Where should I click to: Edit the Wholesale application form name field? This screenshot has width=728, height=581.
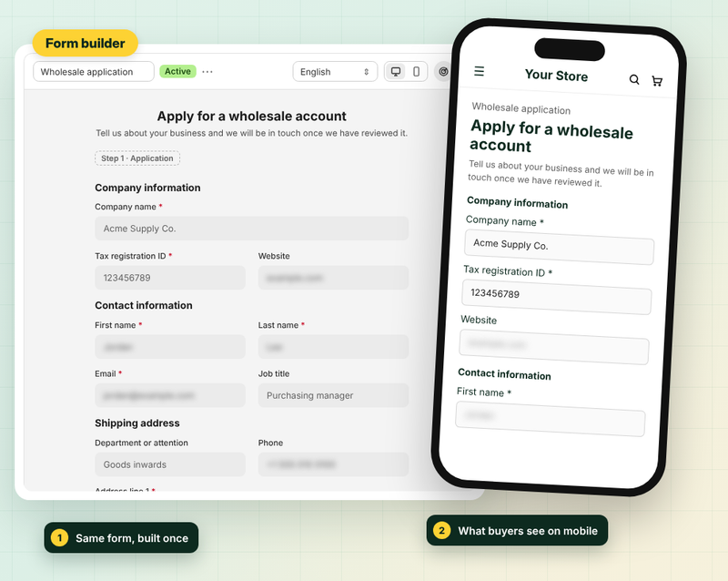click(x=94, y=72)
